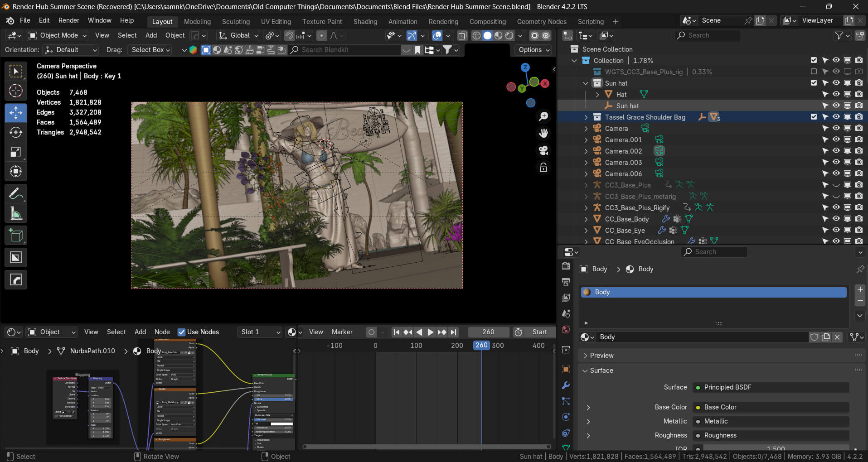Screen dimensions: 868x462
Task: Open the Object Mode dropdown
Action: pyautogui.click(x=57, y=35)
